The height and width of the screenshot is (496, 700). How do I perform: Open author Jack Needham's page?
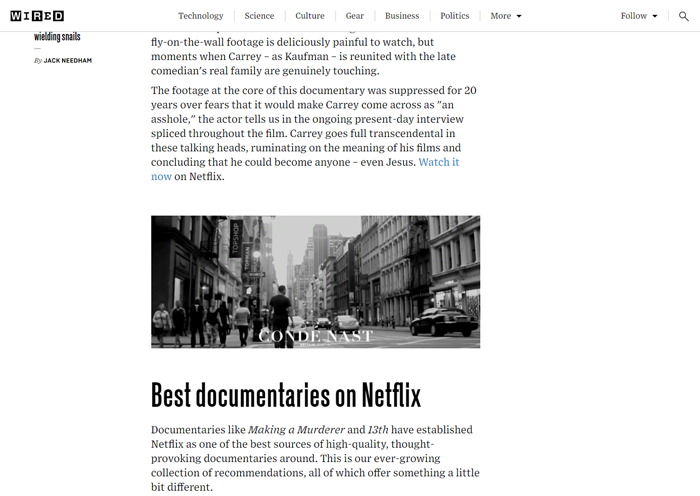click(67, 61)
